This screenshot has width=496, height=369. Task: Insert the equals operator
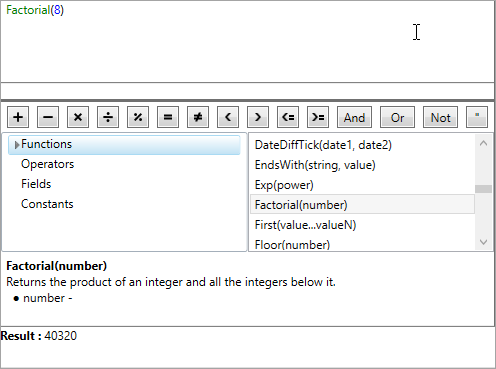168,117
